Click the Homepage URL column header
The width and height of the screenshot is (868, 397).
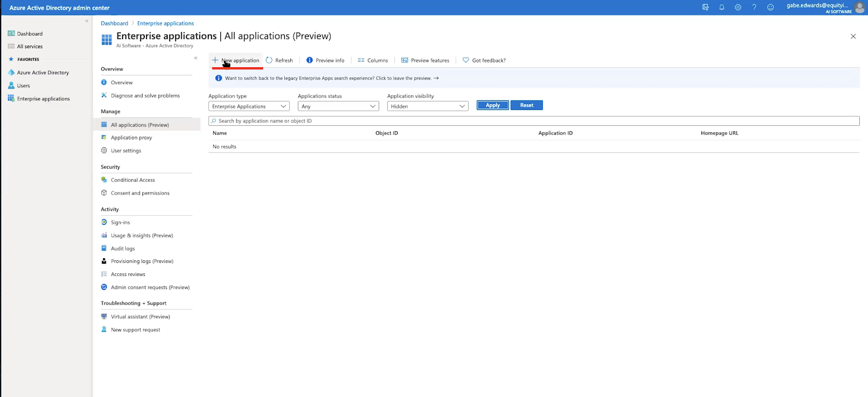[x=719, y=133]
